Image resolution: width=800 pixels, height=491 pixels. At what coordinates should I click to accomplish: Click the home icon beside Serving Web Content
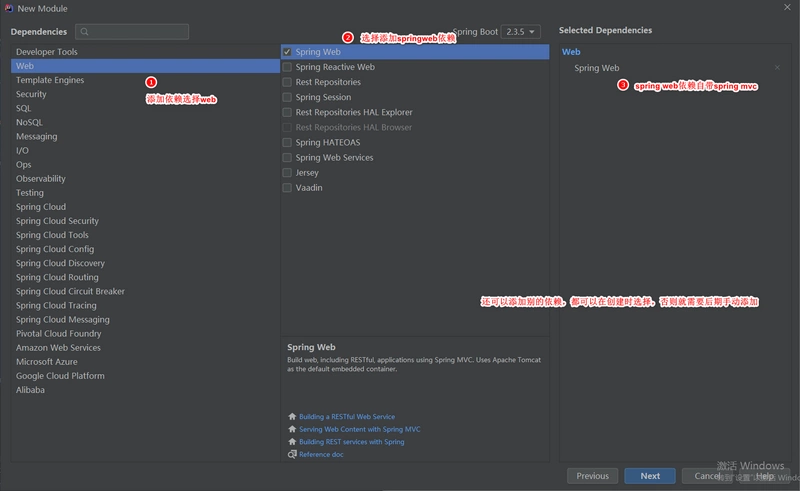(x=292, y=429)
